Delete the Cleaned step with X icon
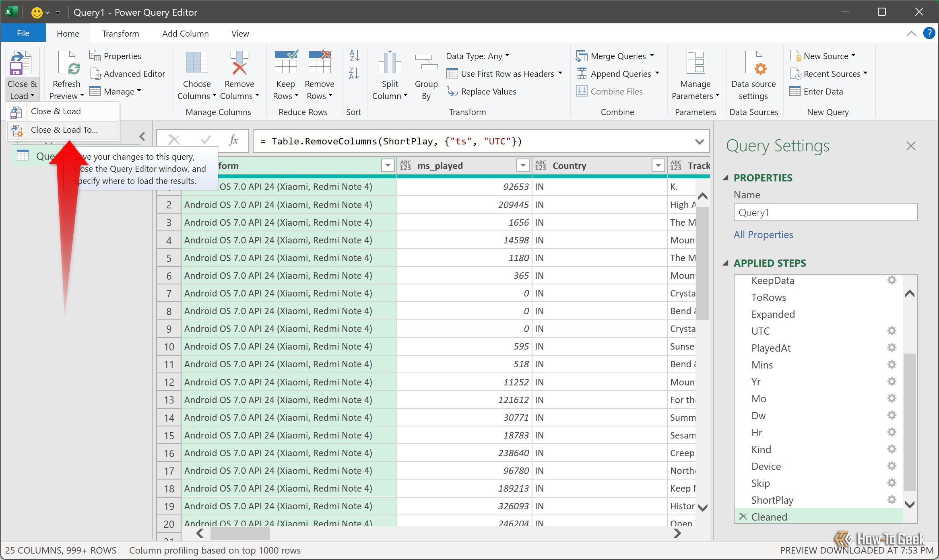Viewport: 939px width, 560px height. pos(743,517)
